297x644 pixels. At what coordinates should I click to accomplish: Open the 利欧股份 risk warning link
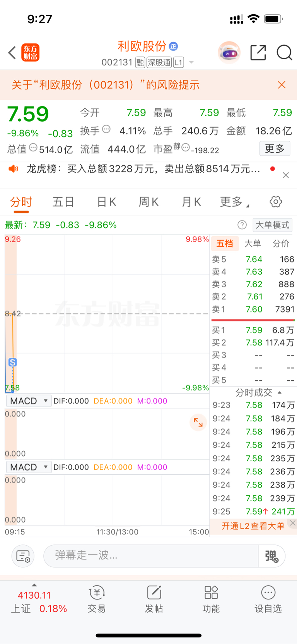click(106, 85)
